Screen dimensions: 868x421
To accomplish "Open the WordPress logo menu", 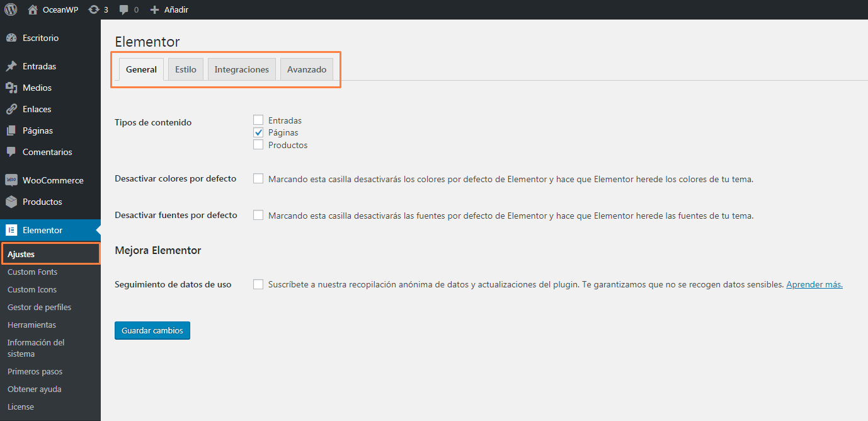I will pos(11,9).
